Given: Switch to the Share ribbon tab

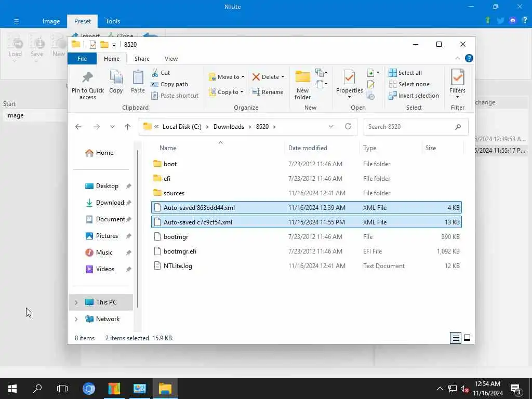Looking at the screenshot, I should point(142,59).
